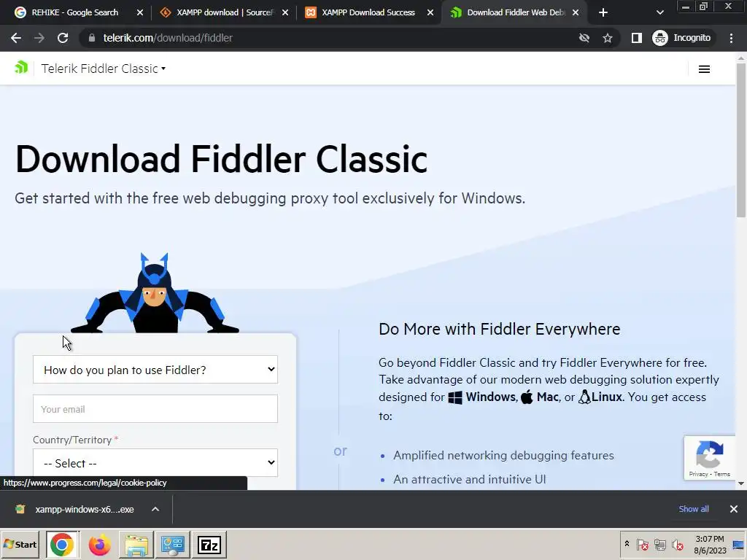
Task: Click the Linux penguin icon
Action: pyautogui.click(x=584, y=397)
